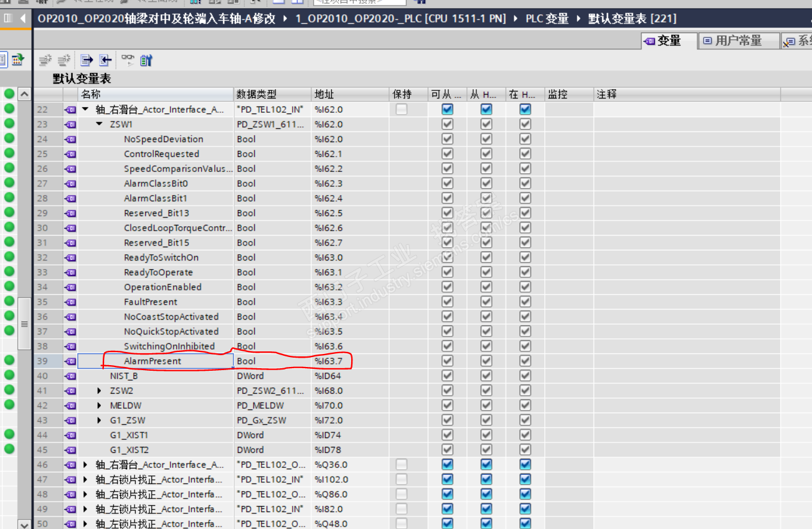
Task: Click the tag icon in the OperationEnabled row
Action: pyautogui.click(x=70, y=287)
